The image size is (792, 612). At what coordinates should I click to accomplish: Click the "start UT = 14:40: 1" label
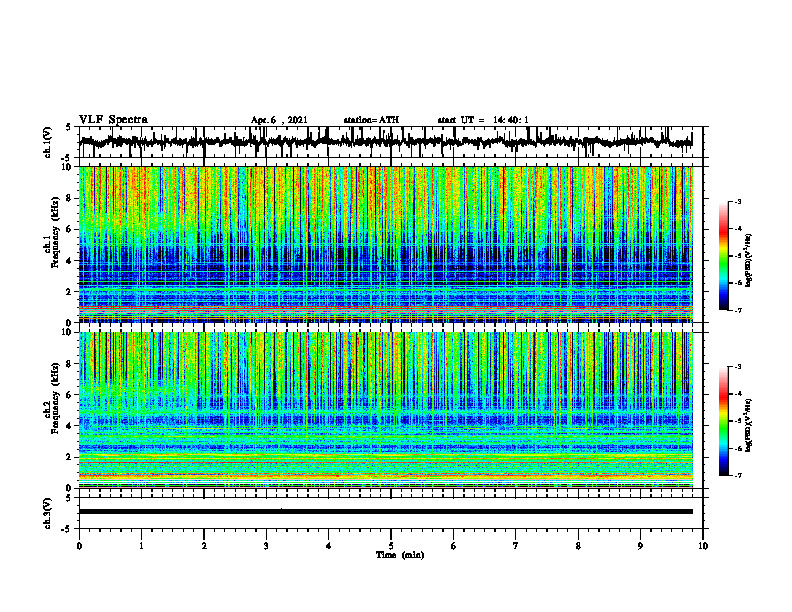click(x=483, y=120)
